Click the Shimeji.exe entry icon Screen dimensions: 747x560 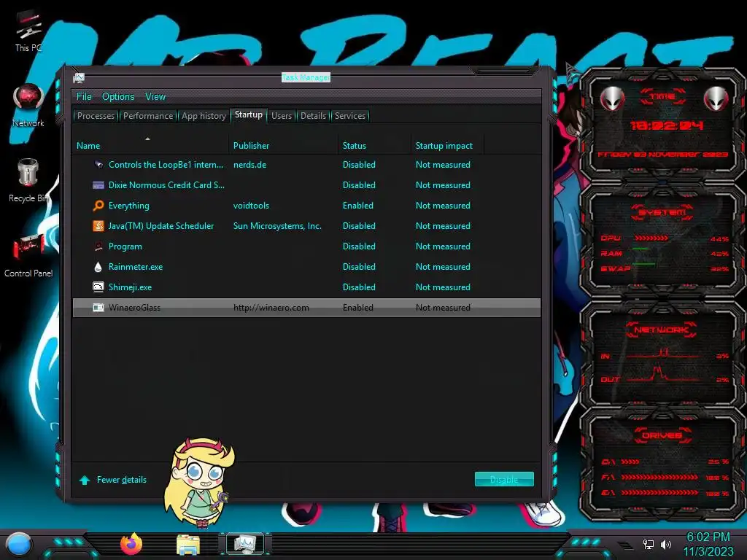(x=98, y=287)
